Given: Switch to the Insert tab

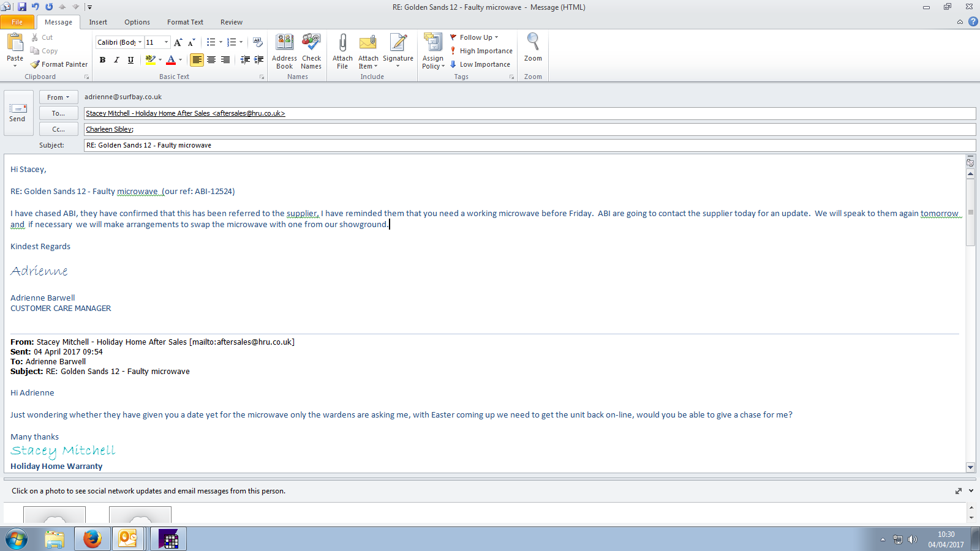Looking at the screenshot, I should [x=98, y=22].
